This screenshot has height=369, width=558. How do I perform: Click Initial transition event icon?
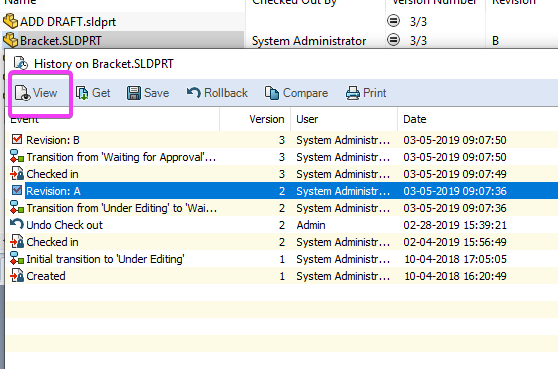point(17,259)
